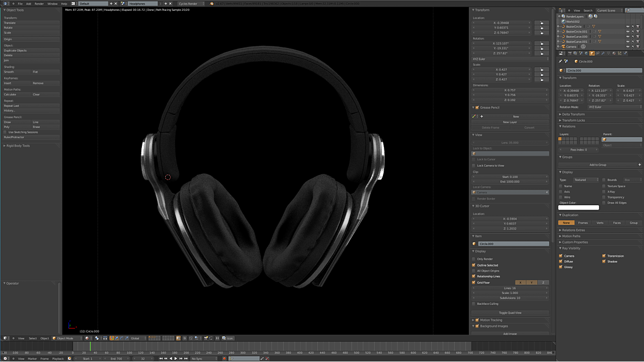This screenshot has width=644, height=362.
Task: Open the Object Mode dropdown
Action: pyautogui.click(x=67, y=338)
